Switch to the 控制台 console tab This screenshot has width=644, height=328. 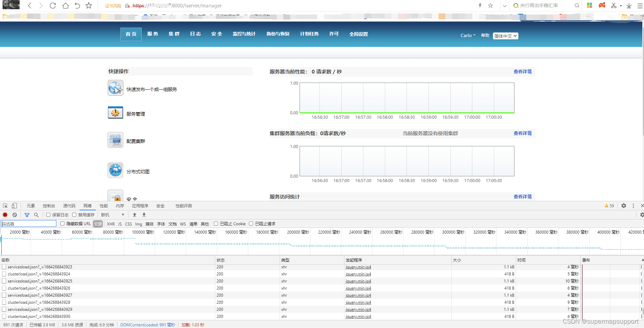click(x=49, y=206)
